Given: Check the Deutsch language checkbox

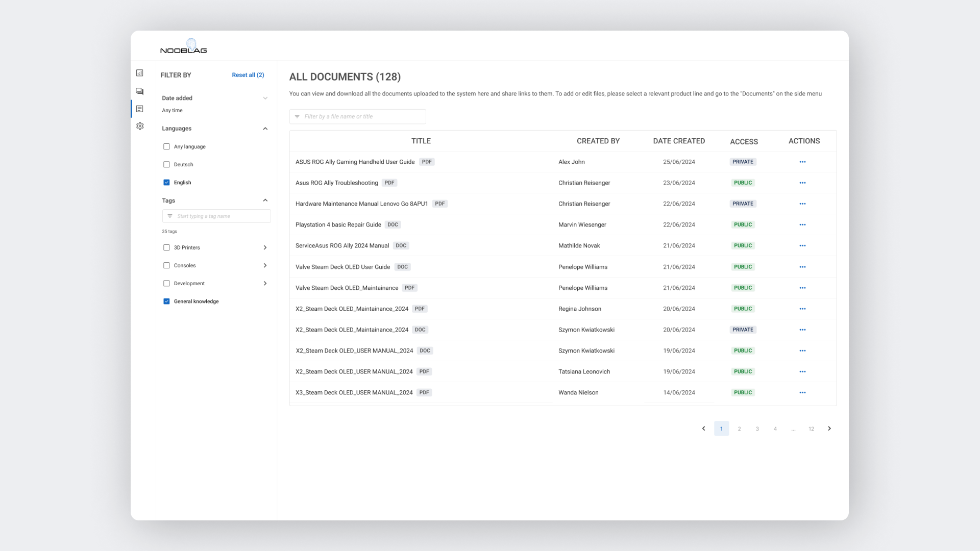Looking at the screenshot, I should (x=166, y=164).
